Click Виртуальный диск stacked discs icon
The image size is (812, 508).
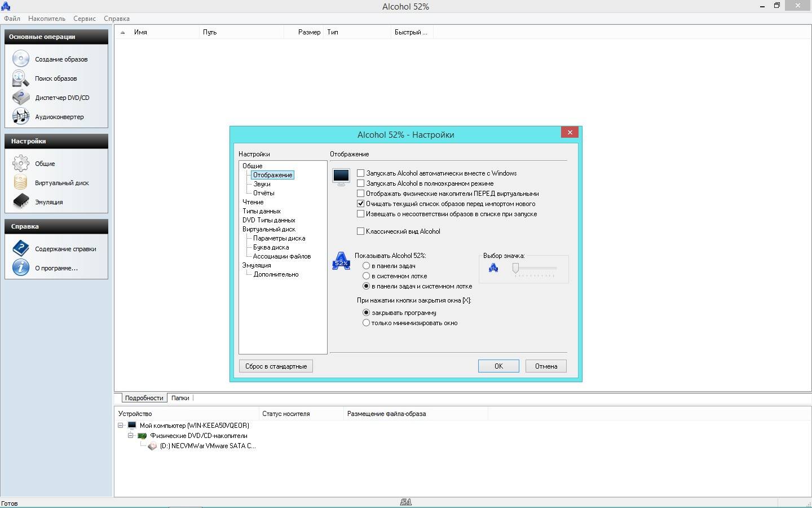(x=21, y=182)
